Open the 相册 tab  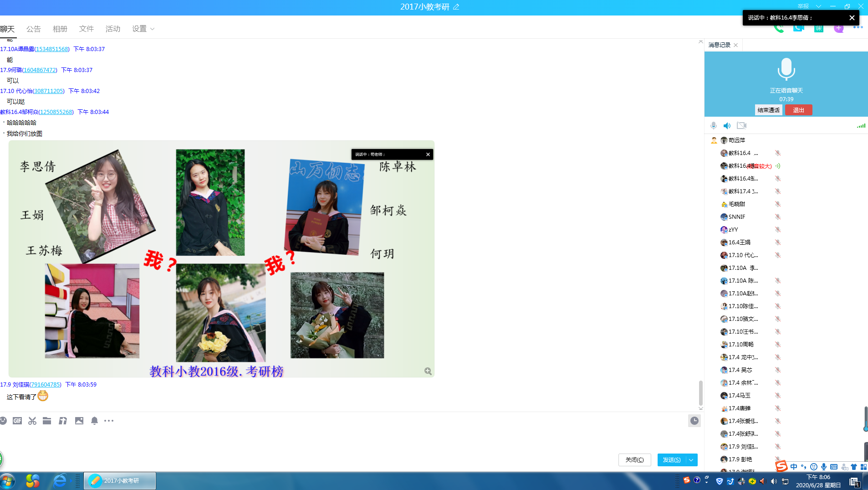coord(60,29)
